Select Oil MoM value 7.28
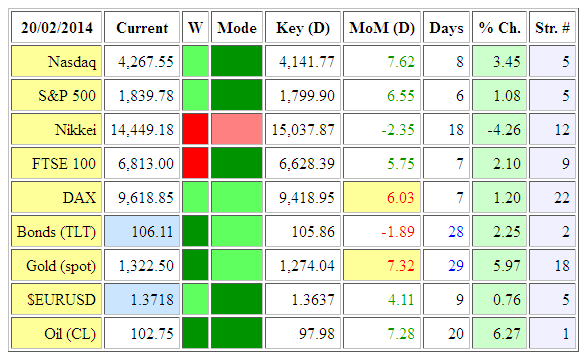The height and width of the screenshot is (360, 586). [382, 333]
